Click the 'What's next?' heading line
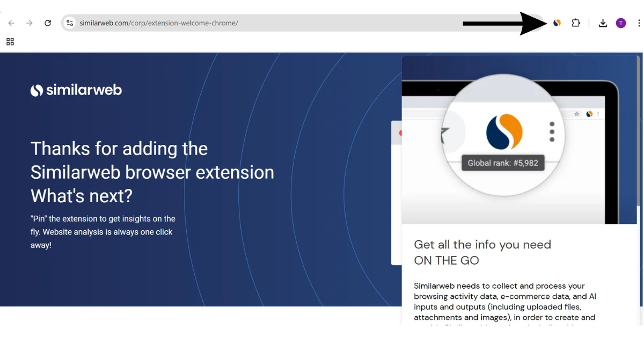The height and width of the screenshot is (337, 644). 81,196
